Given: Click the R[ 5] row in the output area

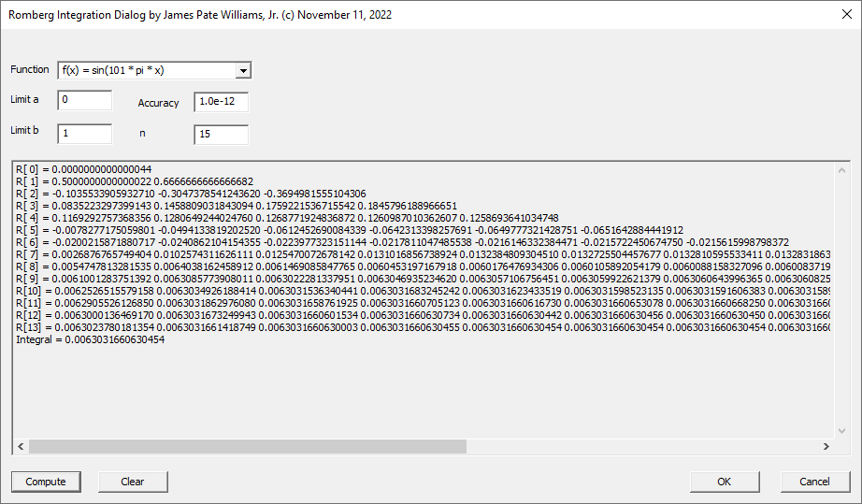Looking at the screenshot, I should tap(187, 229).
